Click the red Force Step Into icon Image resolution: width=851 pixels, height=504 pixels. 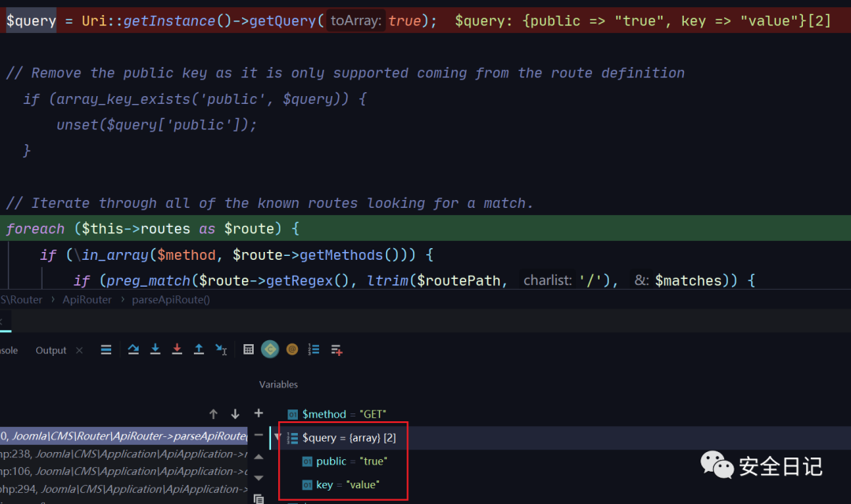click(177, 350)
